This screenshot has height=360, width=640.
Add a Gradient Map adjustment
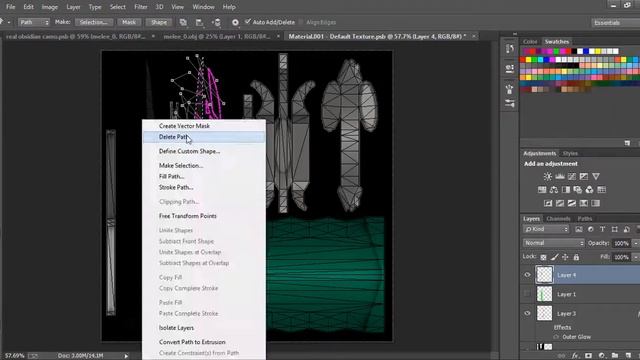click(596, 203)
